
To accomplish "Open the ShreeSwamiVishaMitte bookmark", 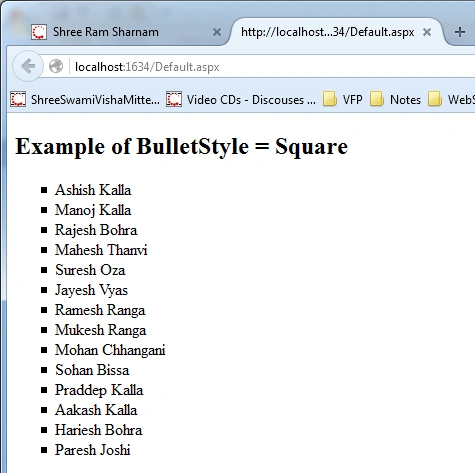I will click(85, 100).
